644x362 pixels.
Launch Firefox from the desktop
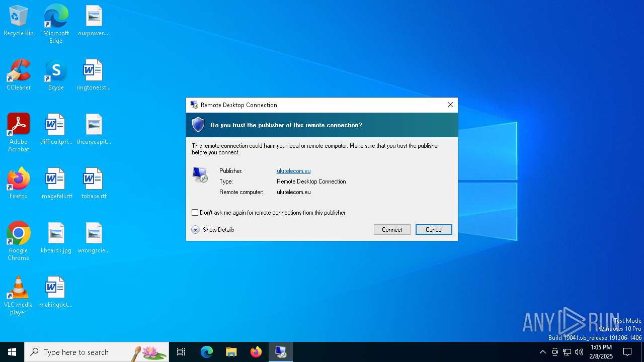(x=19, y=184)
